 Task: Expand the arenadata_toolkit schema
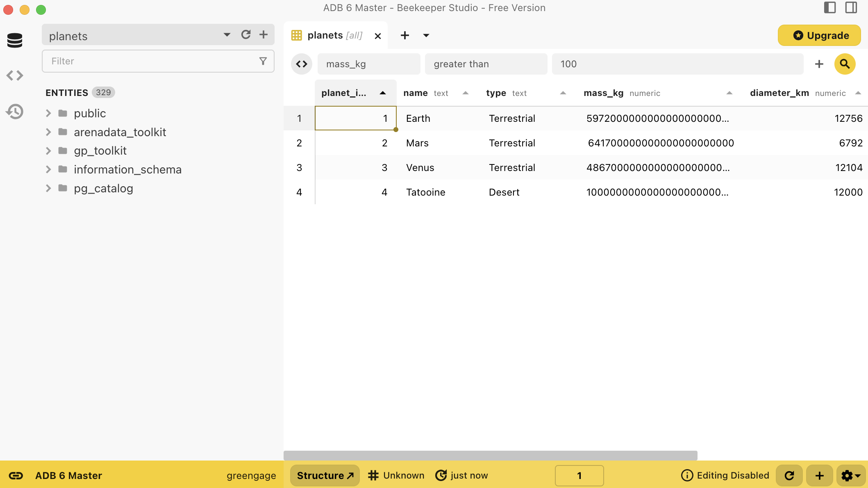(x=48, y=132)
